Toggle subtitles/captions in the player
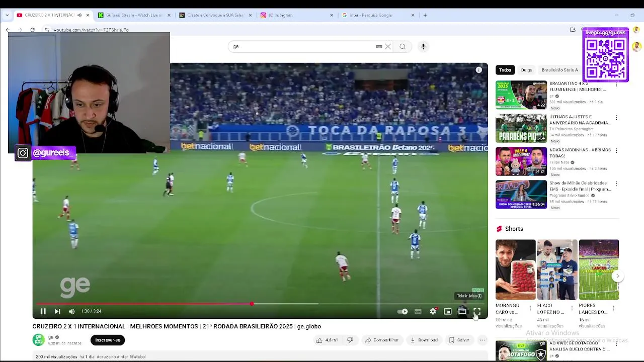 coord(418,312)
